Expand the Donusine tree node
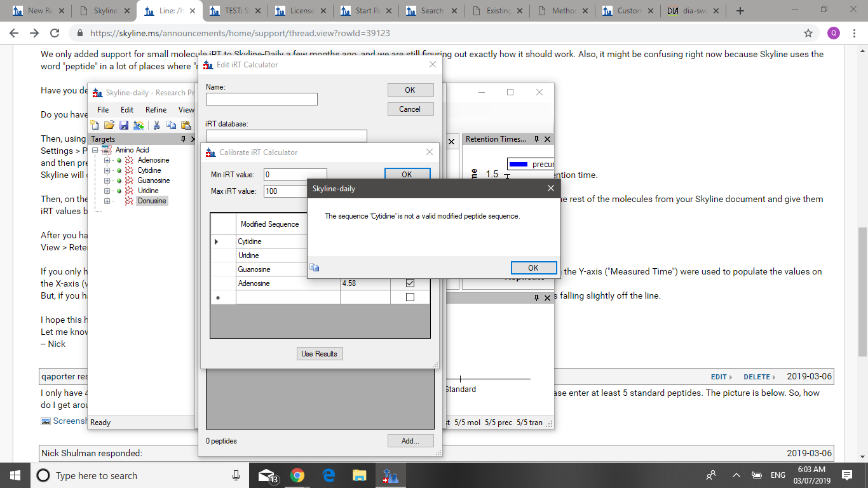Viewport: 868px width, 488px height. click(x=107, y=201)
